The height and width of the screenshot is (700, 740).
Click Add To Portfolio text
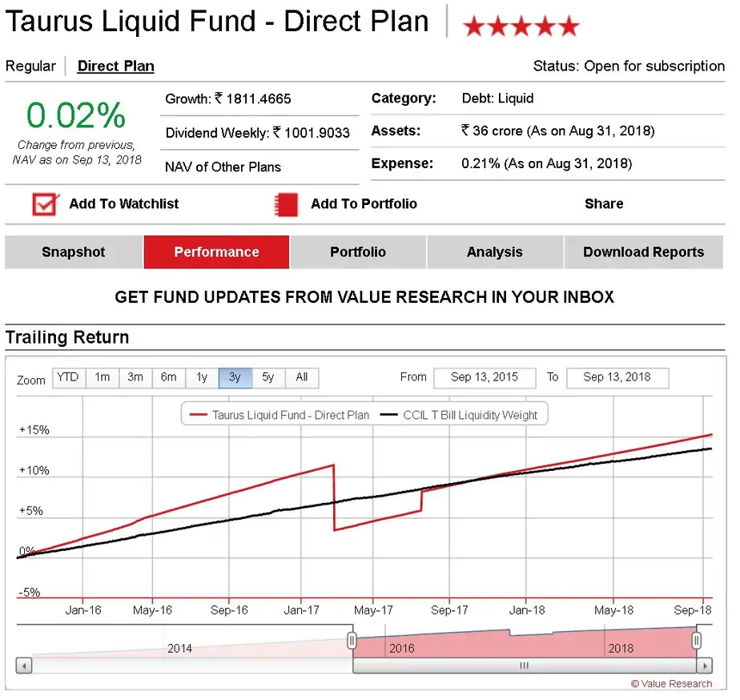[x=364, y=204]
